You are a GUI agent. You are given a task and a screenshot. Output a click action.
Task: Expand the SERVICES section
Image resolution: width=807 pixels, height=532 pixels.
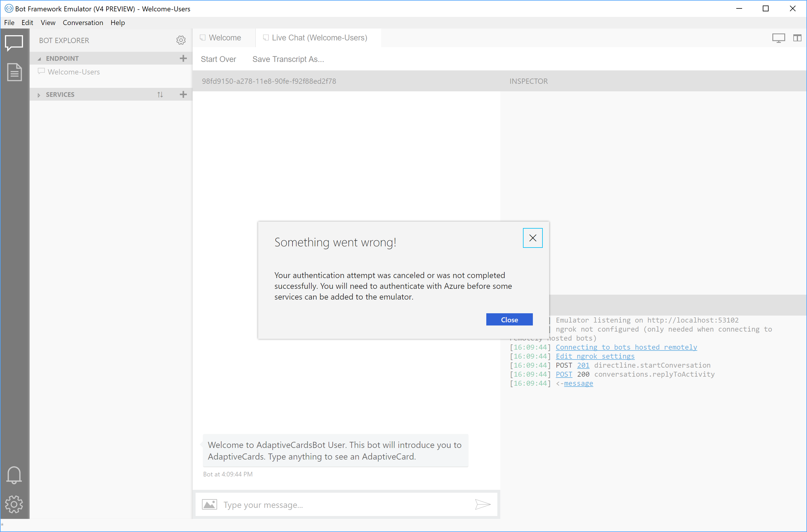[39, 94]
